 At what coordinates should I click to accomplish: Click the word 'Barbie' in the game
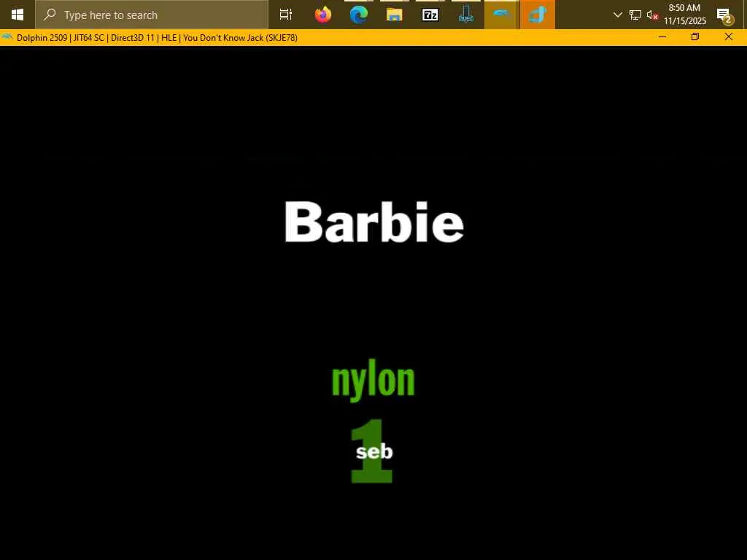[x=374, y=222]
